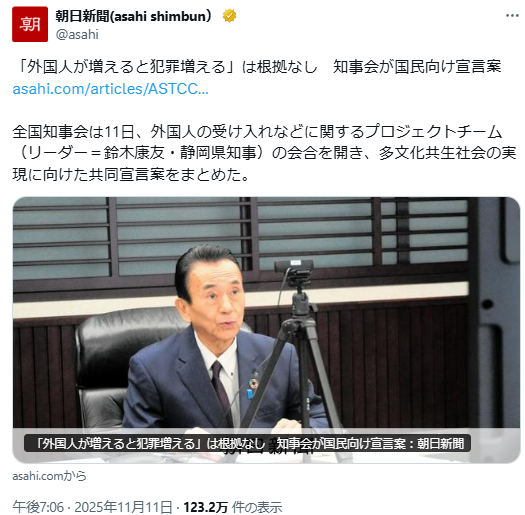This screenshot has width=525, height=515.
Task: Open the article preview card photo
Action: click(x=266, y=330)
